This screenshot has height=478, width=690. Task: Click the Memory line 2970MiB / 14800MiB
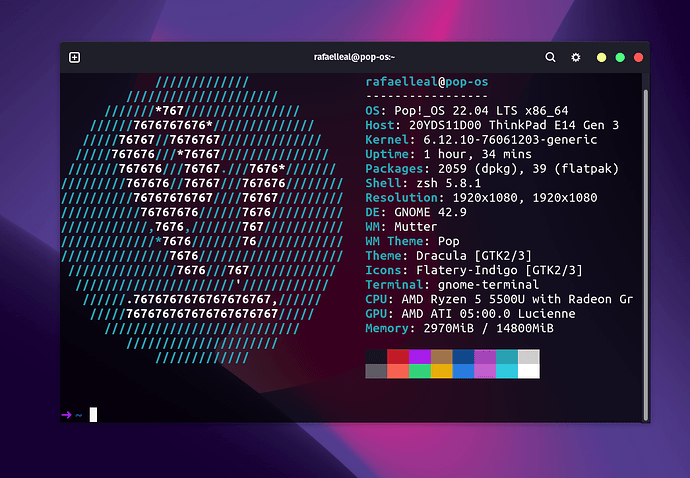pos(459,328)
